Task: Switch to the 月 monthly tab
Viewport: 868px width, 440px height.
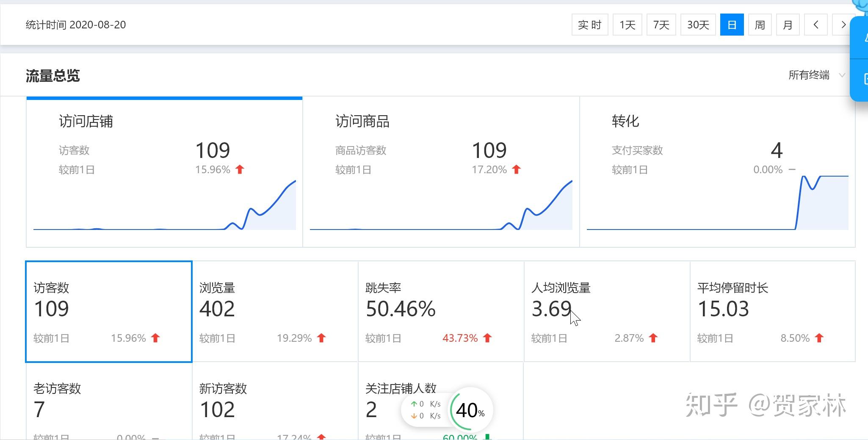Action: click(x=788, y=25)
